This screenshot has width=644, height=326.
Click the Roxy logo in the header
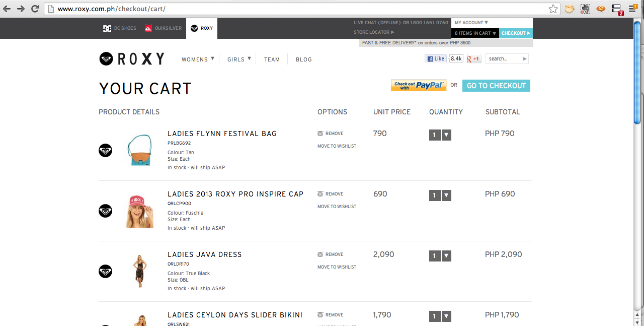[x=132, y=59]
